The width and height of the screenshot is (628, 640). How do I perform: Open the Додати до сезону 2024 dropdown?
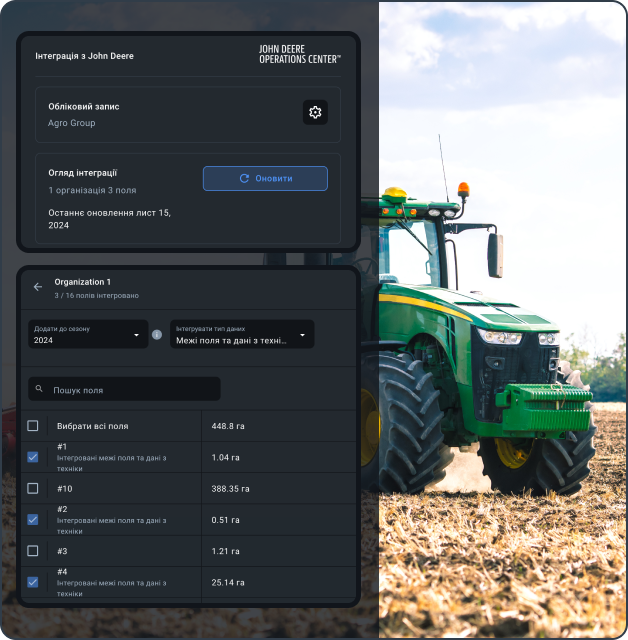click(88, 334)
